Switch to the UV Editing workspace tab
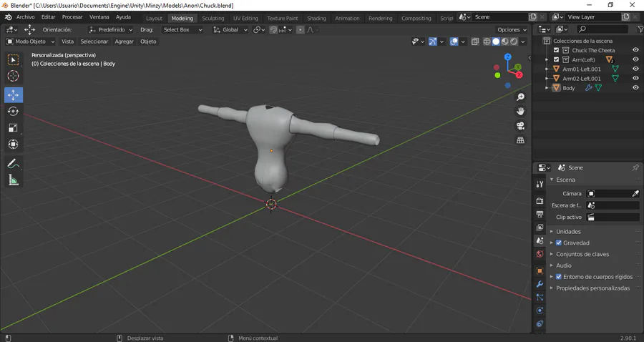This screenshot has width=644, height=342. tap(245, 18)
